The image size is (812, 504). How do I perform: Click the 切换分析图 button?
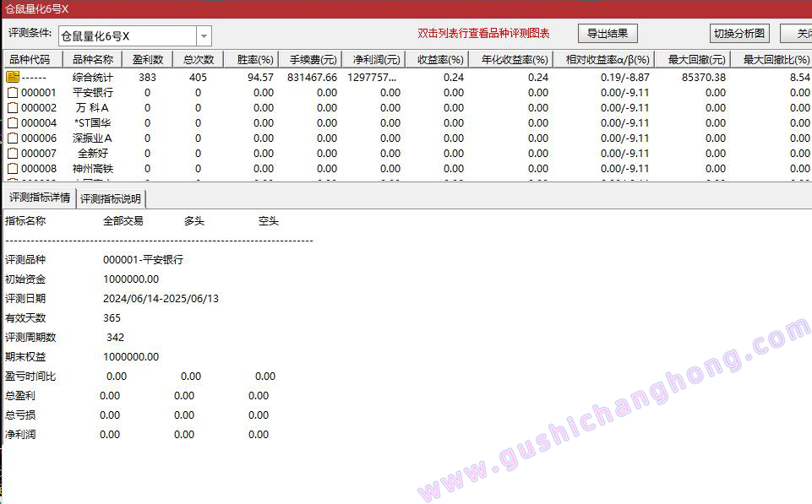pos(739,34)
